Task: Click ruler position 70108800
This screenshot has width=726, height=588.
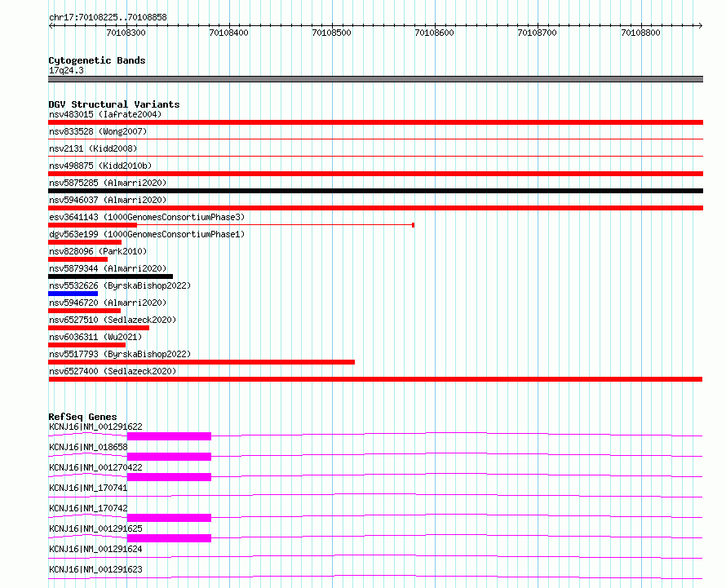Action: (x=641, y=33)
